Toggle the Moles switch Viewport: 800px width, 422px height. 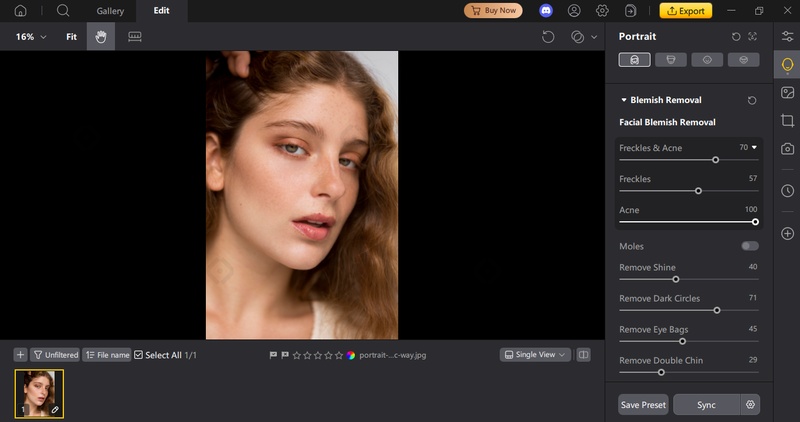point(749,246)
